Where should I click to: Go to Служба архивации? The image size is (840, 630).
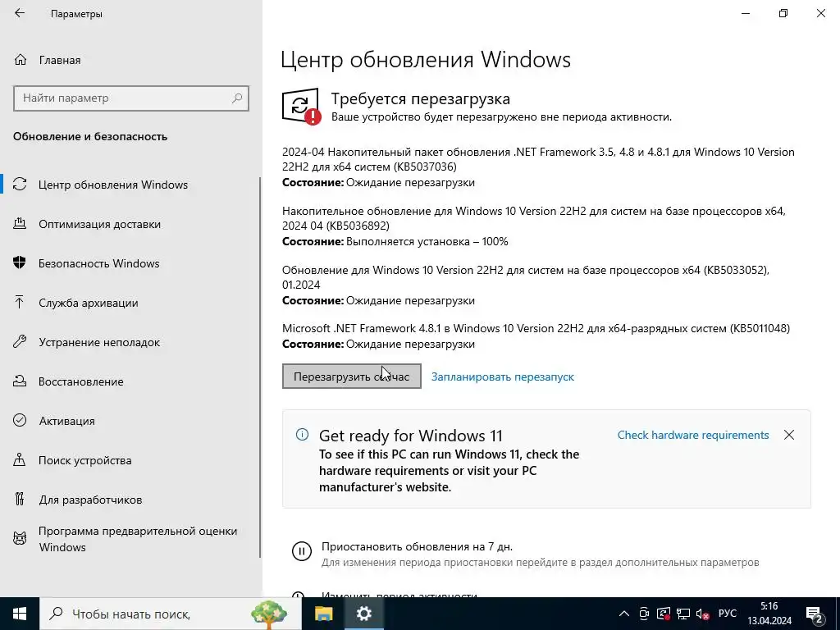(x=89, y=303)
